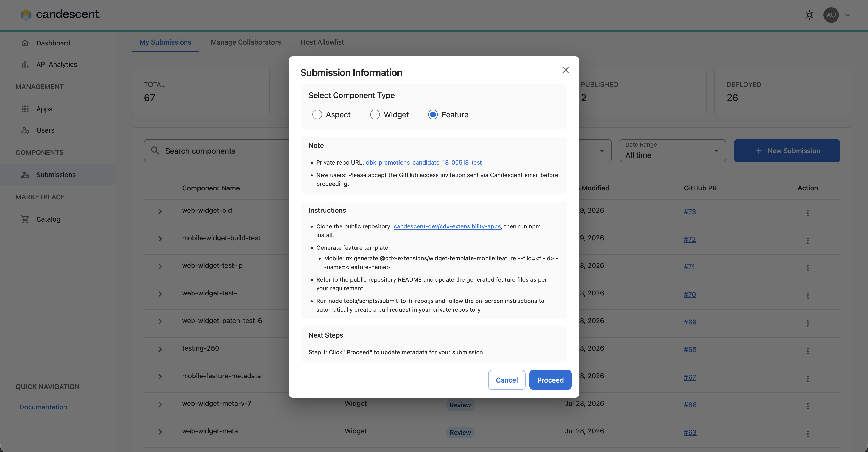Open GitHub PR #70 link
This screenshot has height=452, width=868.
[690, 294]
